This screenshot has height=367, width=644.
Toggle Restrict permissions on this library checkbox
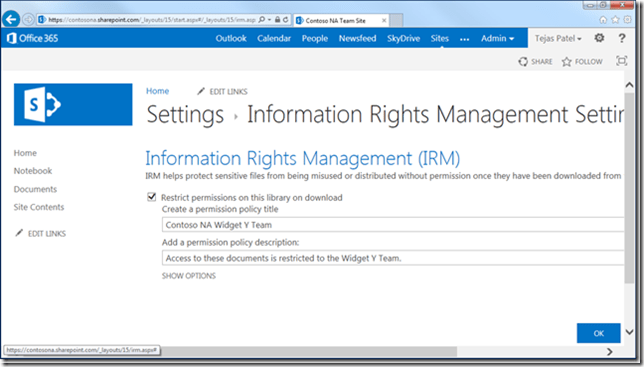click(x=152, y=197)
